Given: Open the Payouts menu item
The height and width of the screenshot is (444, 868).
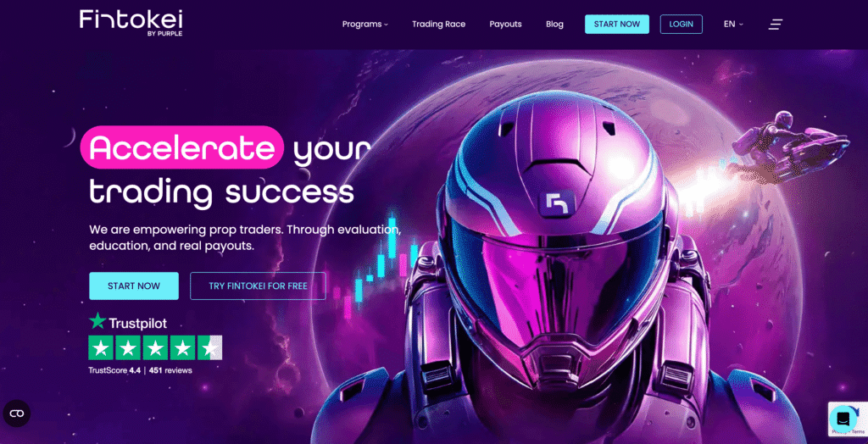Looking at the screenshot, I should 505,25.
